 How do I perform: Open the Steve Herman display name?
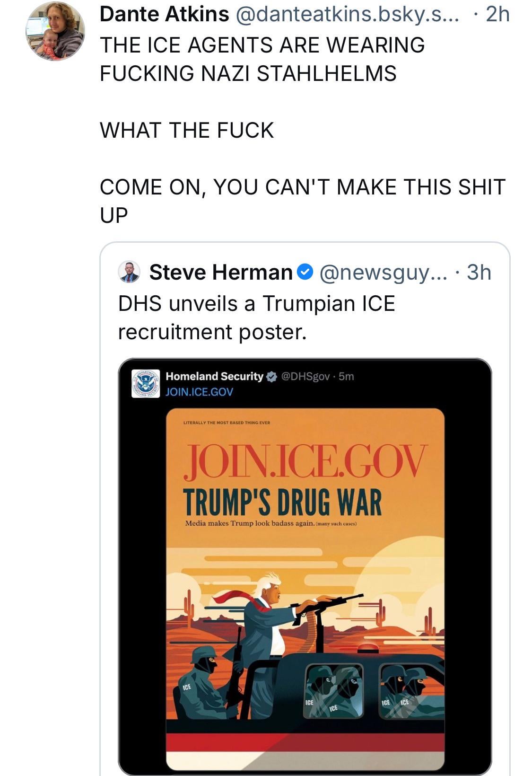tap(221, 273)
